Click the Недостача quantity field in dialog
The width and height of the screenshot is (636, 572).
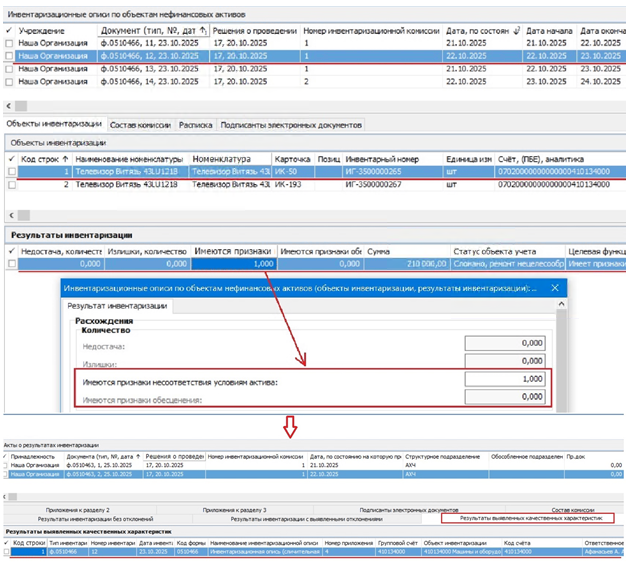[506, 343]
